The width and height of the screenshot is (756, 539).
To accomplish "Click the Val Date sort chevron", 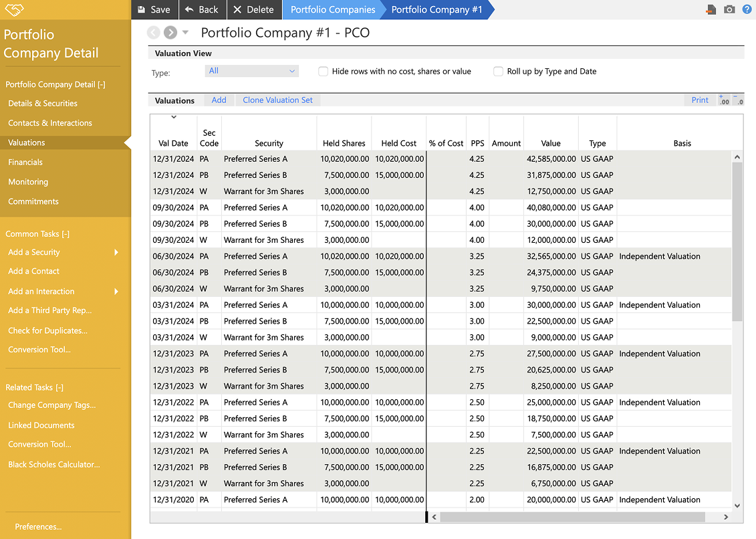I will [174, 117].
